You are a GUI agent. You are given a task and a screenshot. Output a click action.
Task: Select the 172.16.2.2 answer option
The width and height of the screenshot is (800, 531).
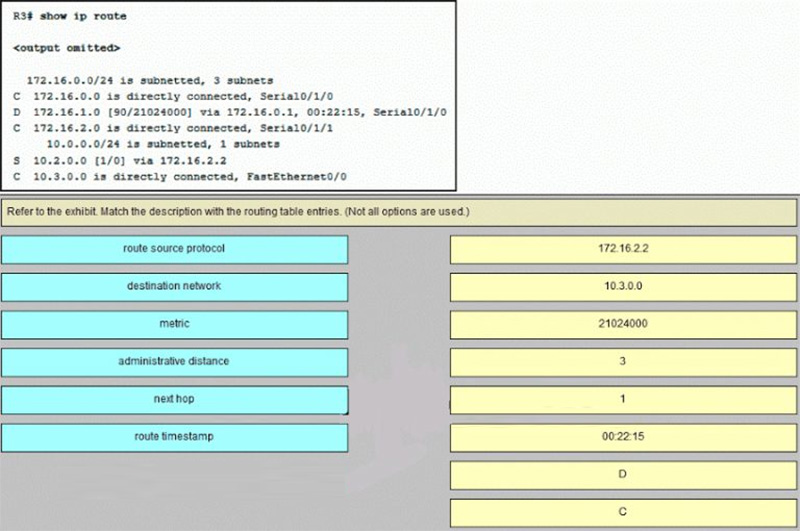[623, 249]
